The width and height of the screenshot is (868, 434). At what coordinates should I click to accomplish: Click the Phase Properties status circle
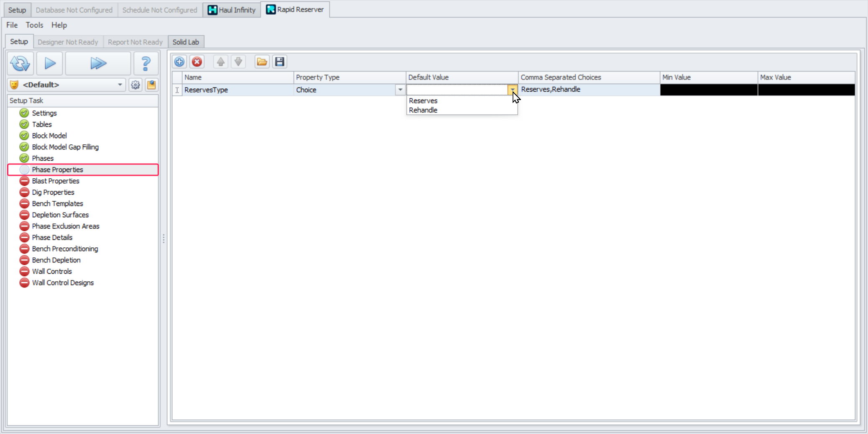coord(25,169)
